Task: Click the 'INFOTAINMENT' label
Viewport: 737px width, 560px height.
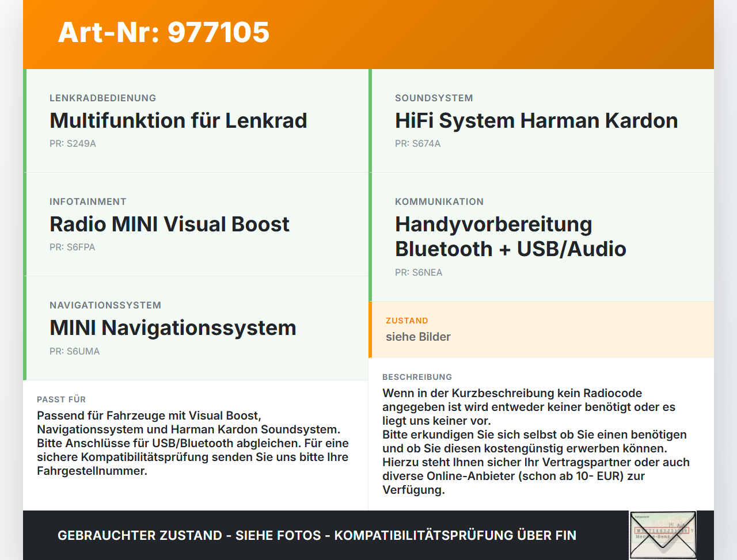Action: pyautogui.click(x=88, y=202)
